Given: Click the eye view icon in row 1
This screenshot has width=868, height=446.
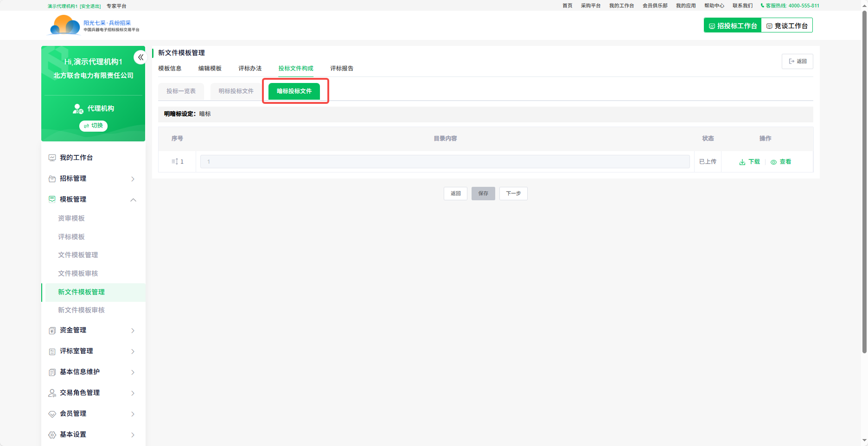Looking at the screenshot, I should tap(773, 162).
